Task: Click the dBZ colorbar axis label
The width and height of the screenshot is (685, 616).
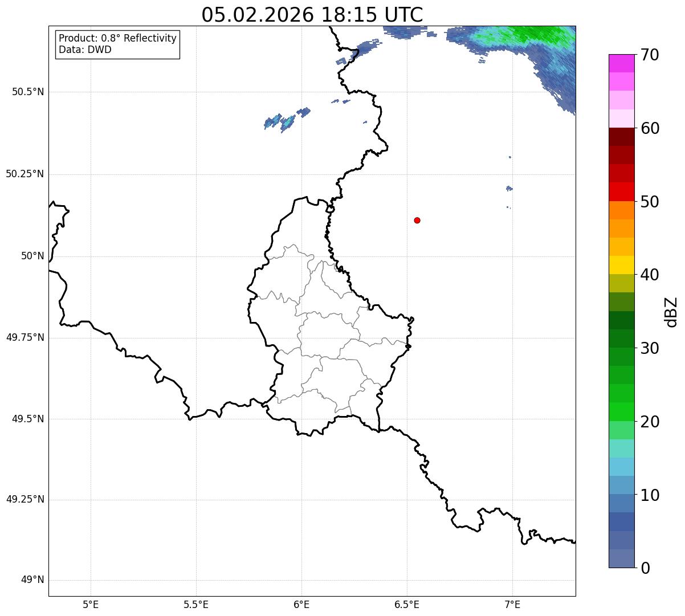Action: (671, 312)
